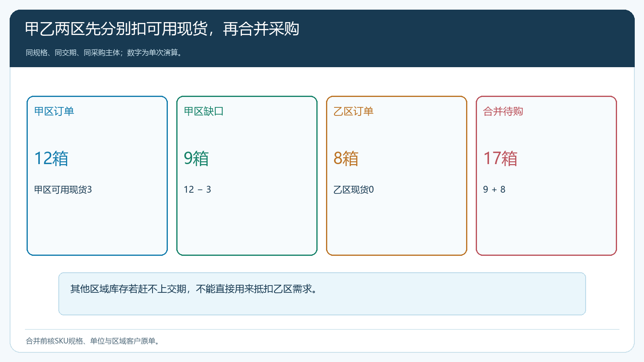Select the 8箱 value
Viewport: 644px width, 362px height.
tap(346, 158)
